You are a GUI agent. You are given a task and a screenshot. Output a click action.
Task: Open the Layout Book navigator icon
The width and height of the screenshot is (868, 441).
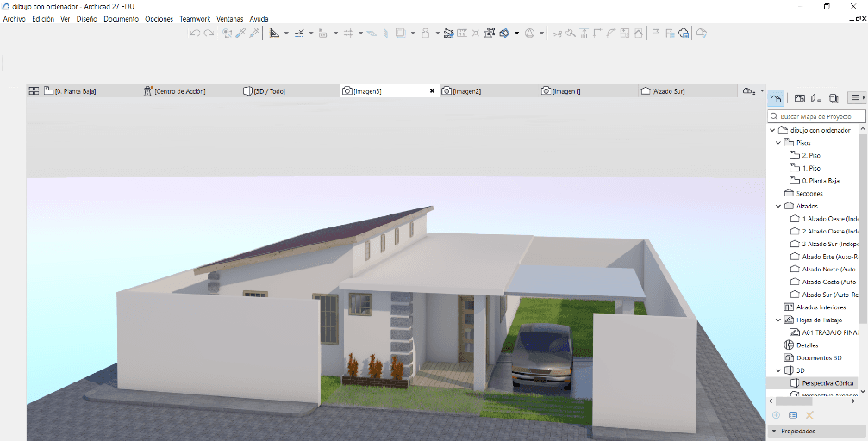point(815,98)
